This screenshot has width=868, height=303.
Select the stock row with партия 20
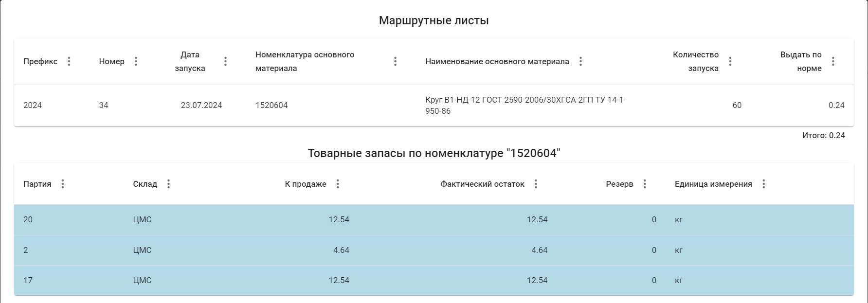click(x=433, y=220)
